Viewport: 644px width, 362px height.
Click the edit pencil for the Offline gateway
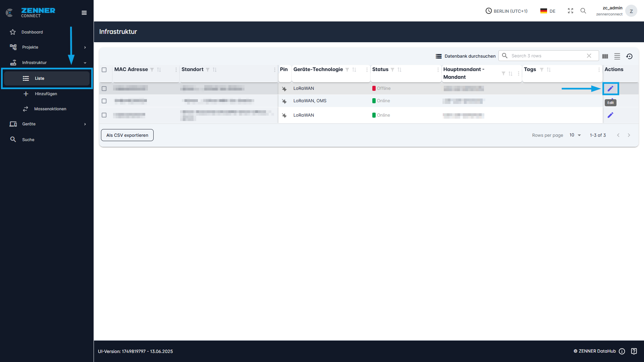tap(610, 88)
